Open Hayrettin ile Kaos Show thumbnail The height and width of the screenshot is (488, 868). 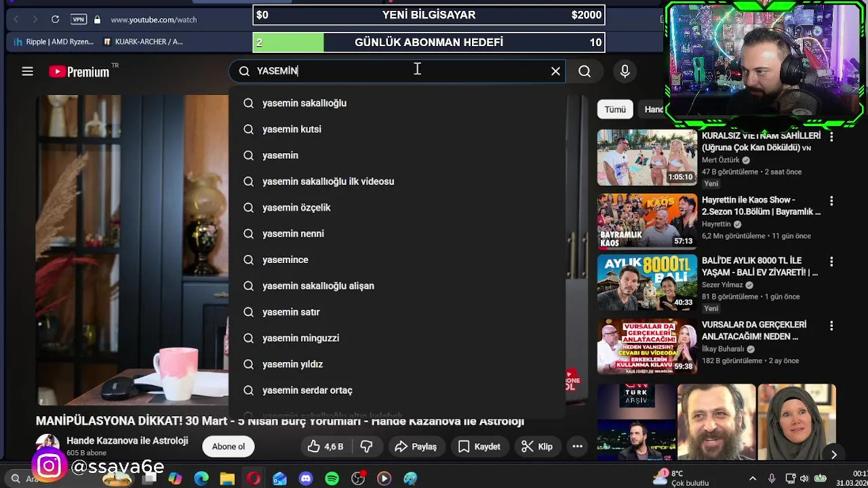(x=647, y=222)
